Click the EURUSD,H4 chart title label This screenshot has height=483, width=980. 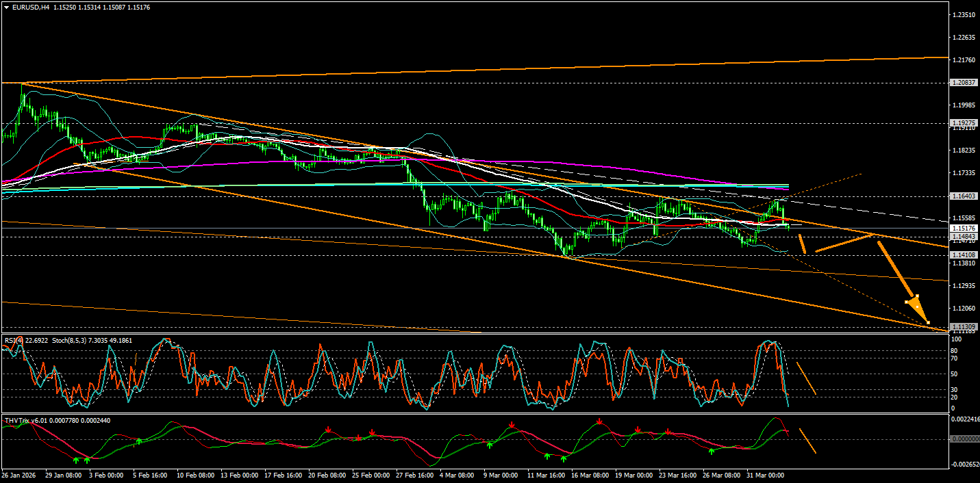[30, 8]
